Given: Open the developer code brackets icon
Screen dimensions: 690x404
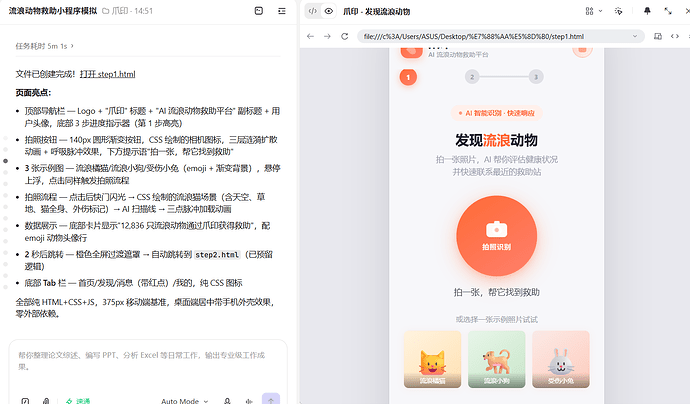Looking at the screenshot, I should click(675, 36).
